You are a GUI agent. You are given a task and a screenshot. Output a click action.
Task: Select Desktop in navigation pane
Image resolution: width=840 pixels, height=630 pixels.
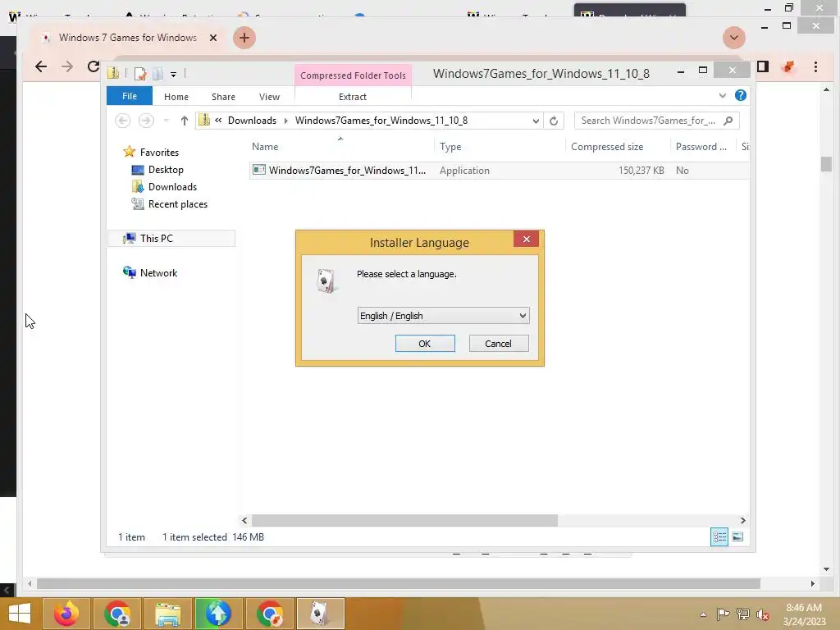(166, 169)
